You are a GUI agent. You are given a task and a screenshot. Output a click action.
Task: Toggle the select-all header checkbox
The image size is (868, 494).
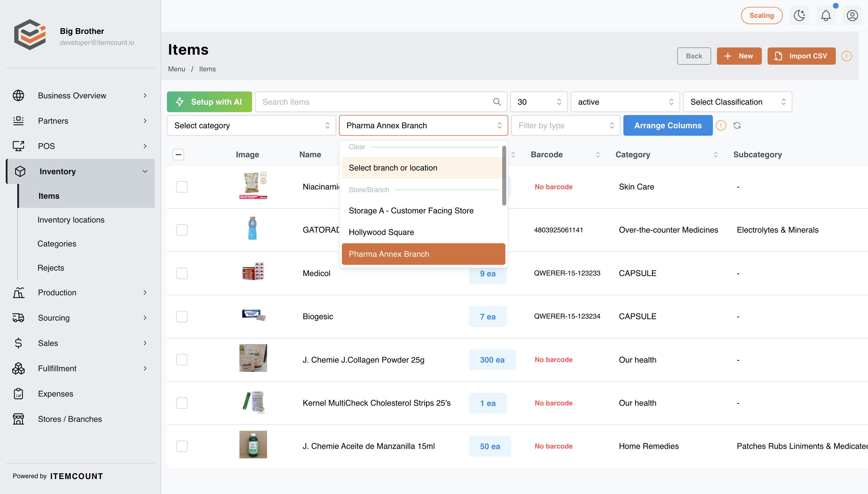coord(178,155)
